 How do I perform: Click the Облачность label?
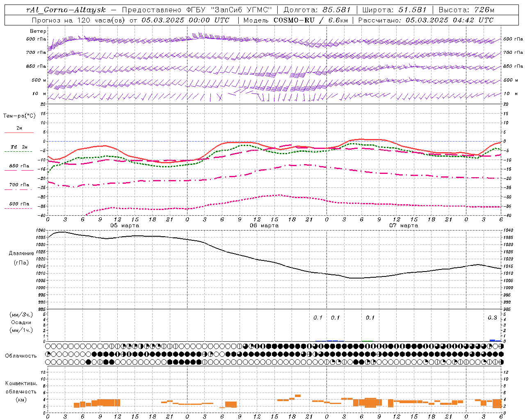point(21,356)
